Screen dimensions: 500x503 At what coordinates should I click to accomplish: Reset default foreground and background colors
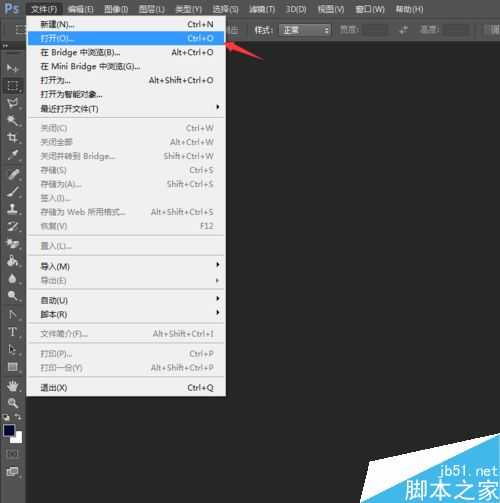point(6,417)
